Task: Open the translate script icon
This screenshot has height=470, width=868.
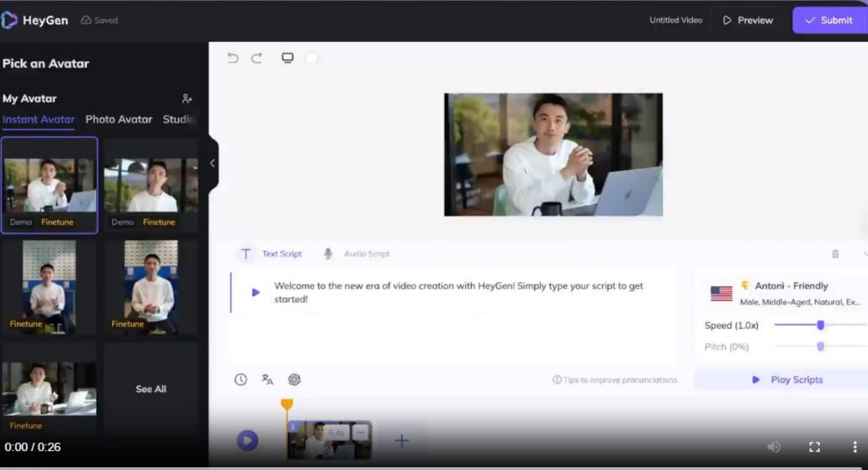Action: pos(268,380)
